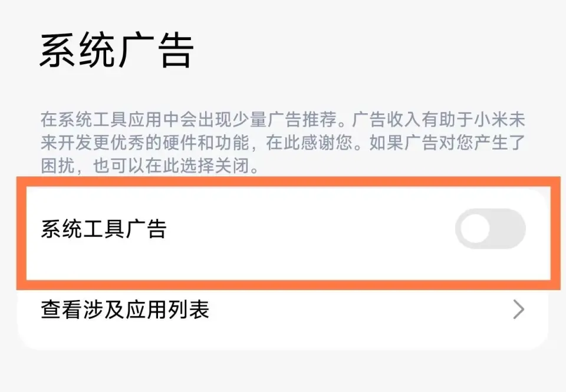The height and width of the screenshot is (392, 566).
Task: Toggle the 系统工具广告 switch
Action: click(490, 229)
